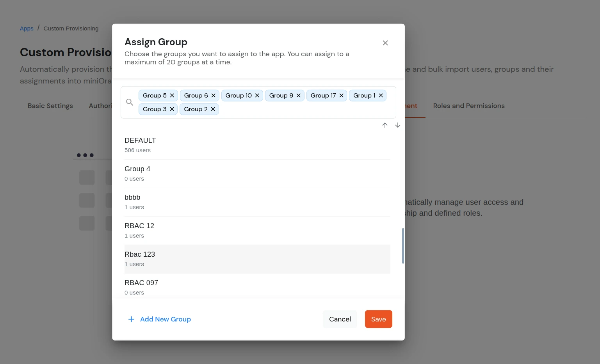The image size is (600, 364).
Task: Switch to the Basic Settings tab
Action: [50, 106]
